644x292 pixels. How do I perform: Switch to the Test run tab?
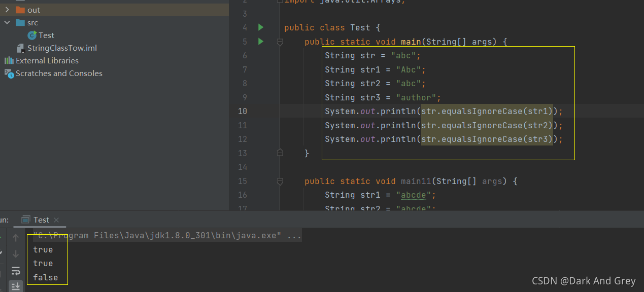(x=41, y=220)
